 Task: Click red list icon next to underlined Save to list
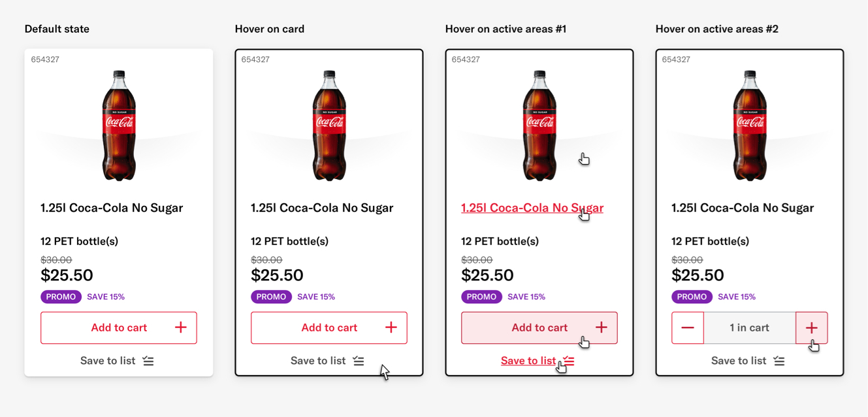(569, 361)
